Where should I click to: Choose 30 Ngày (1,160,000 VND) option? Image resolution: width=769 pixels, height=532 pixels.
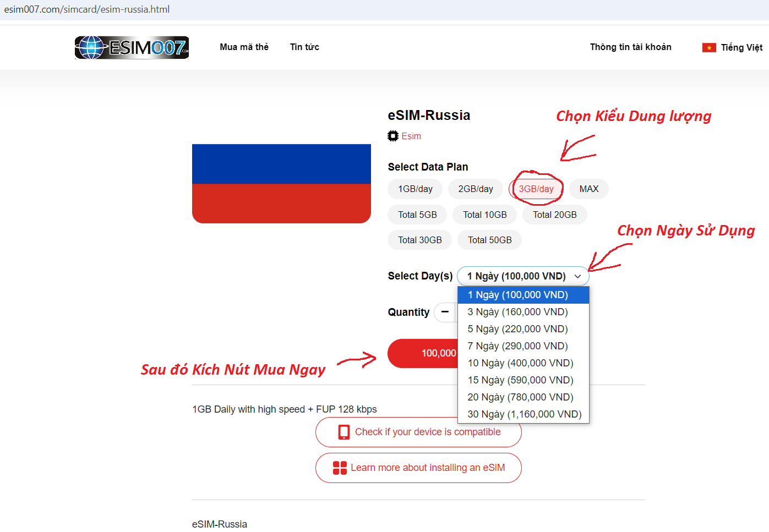(523, 414)
